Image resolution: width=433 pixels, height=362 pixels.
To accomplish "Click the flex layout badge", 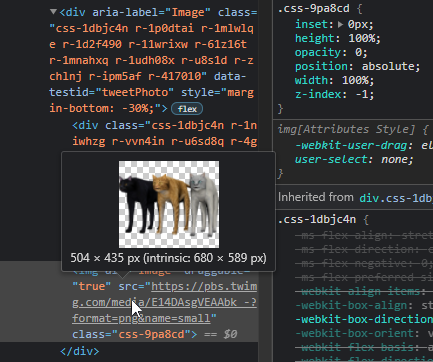I will tap(187, 109).
